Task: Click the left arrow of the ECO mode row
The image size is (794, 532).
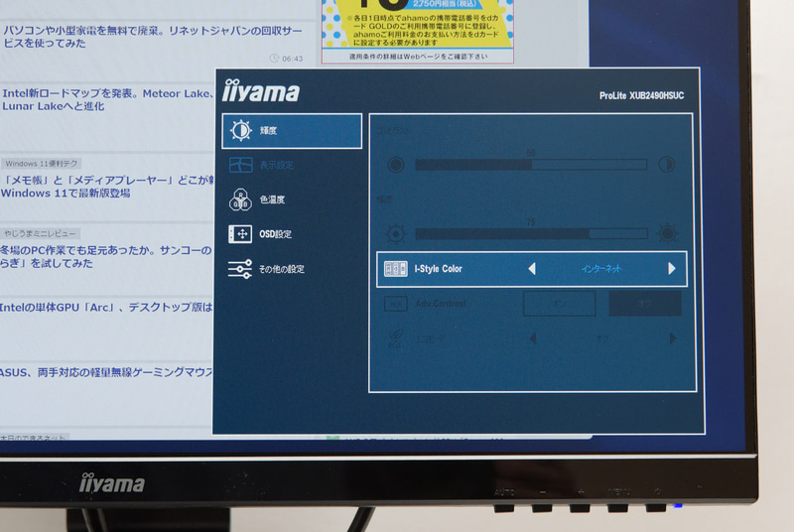Action: 532,338
